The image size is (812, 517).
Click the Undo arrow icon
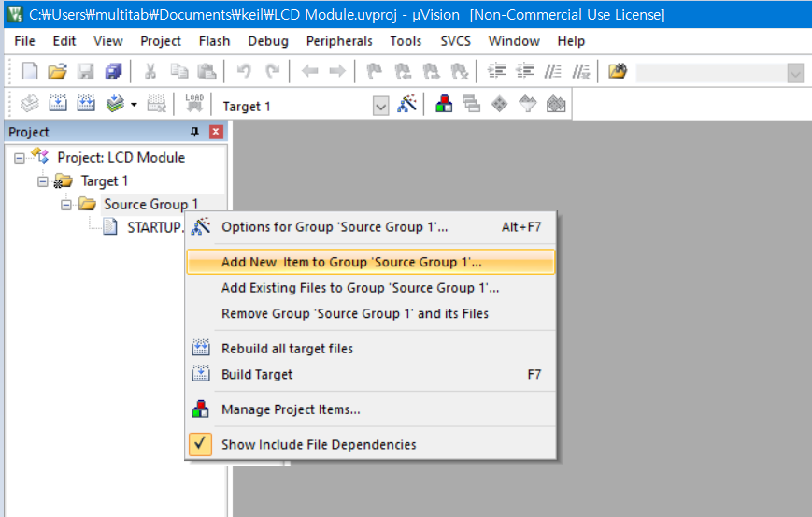tap(244, 71)
